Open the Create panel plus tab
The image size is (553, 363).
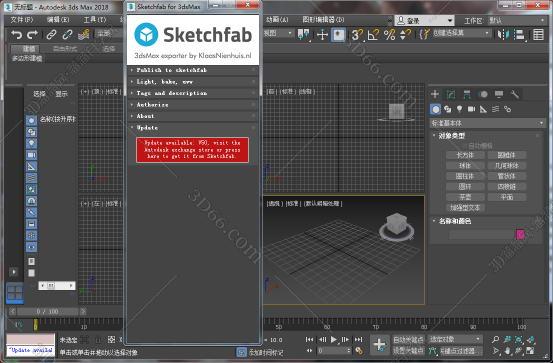(435, 94)
